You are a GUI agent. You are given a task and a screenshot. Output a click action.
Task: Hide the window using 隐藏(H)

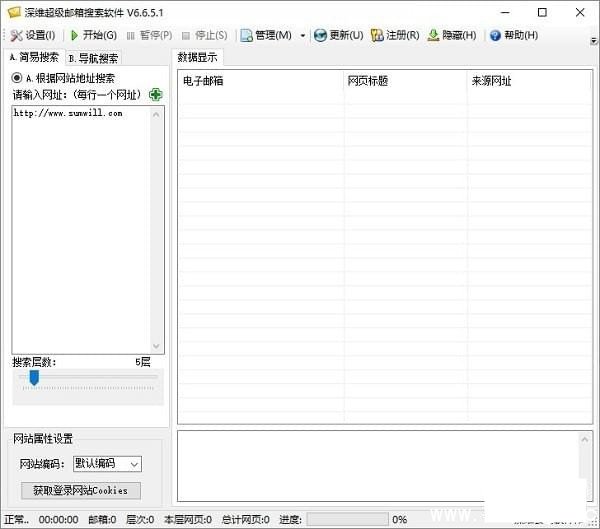click(x=452, y=36)
